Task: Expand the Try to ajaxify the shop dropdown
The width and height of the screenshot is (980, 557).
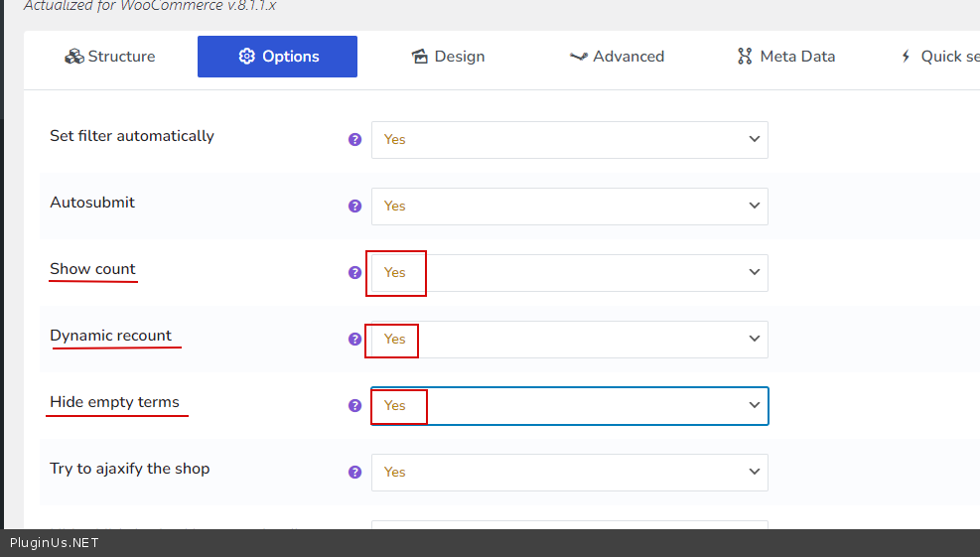Action: coord(569,473)
